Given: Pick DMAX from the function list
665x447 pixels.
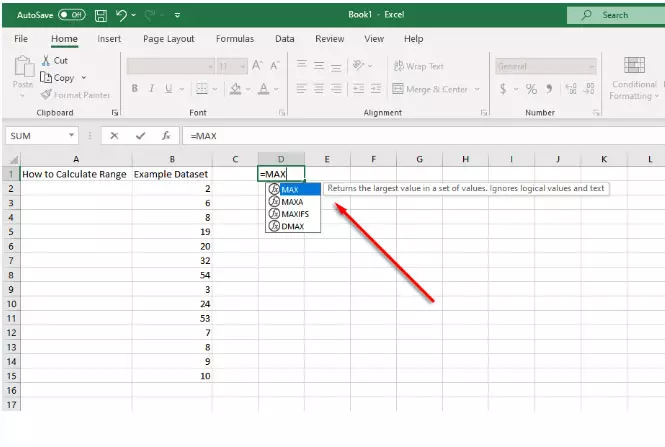Looking at the screenshot, I should (293, 226).
